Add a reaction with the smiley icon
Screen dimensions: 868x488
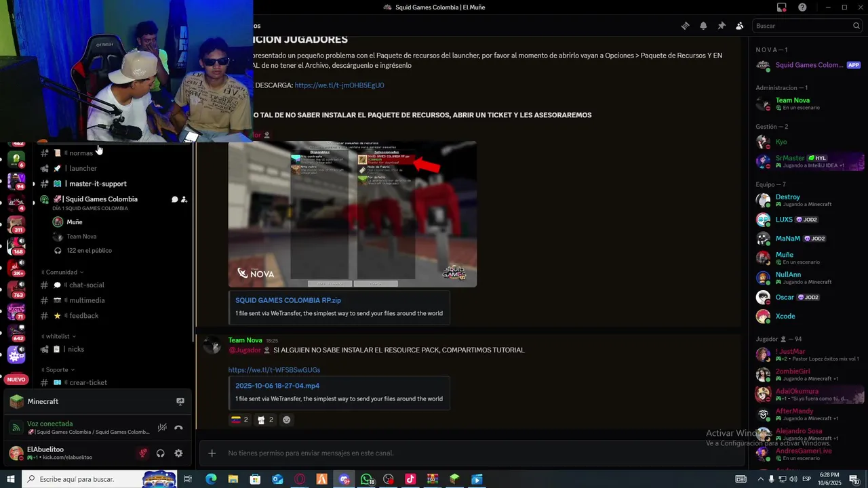click(x=286, y=420)
